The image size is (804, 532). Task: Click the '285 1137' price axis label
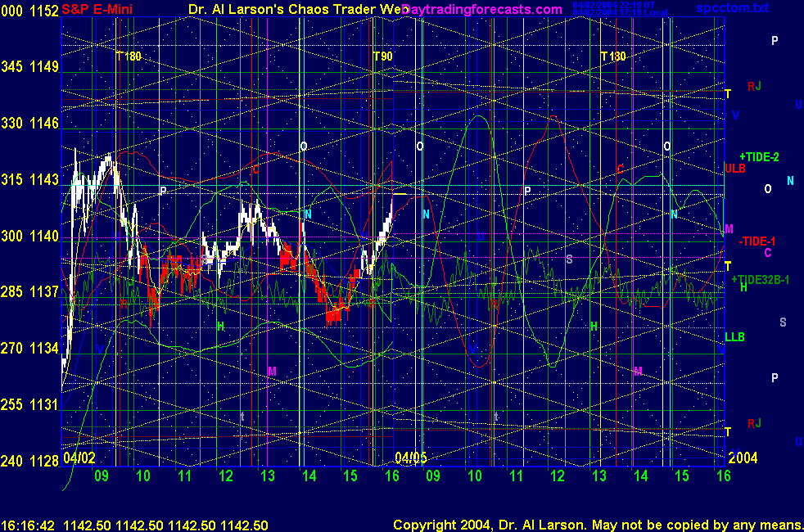29,291
